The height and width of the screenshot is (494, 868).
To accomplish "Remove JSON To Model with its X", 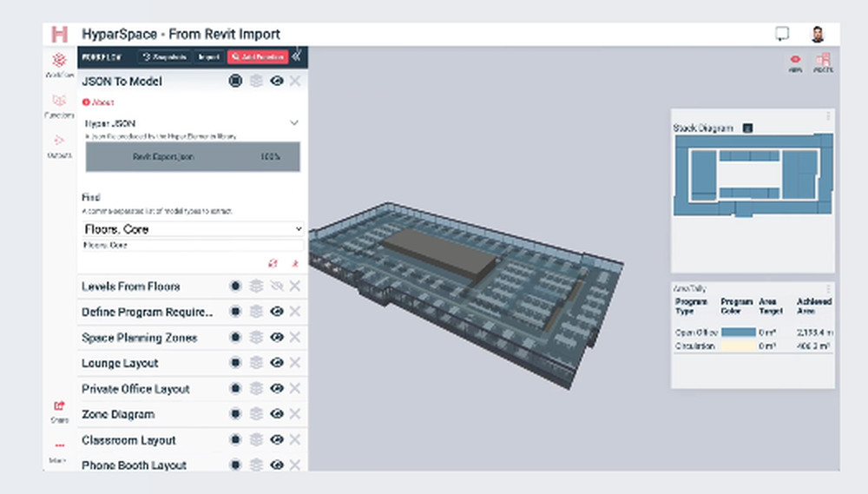I will (x=295, y=81).
